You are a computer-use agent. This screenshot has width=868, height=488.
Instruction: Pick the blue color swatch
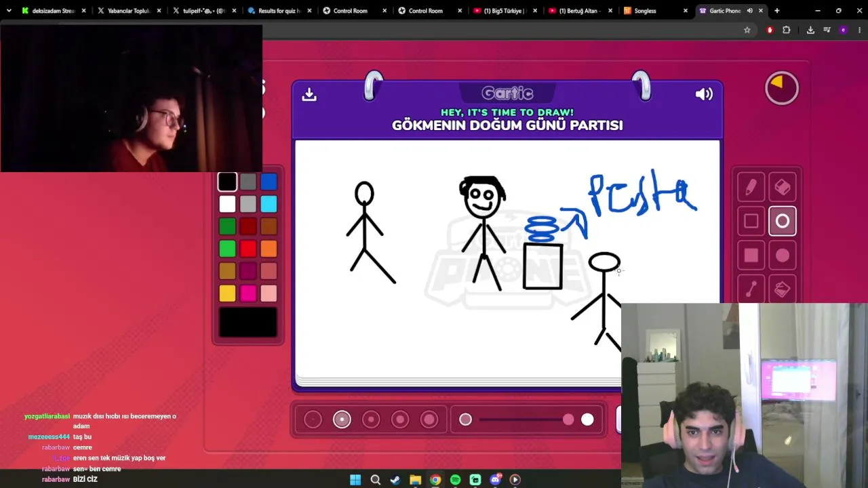269,182
